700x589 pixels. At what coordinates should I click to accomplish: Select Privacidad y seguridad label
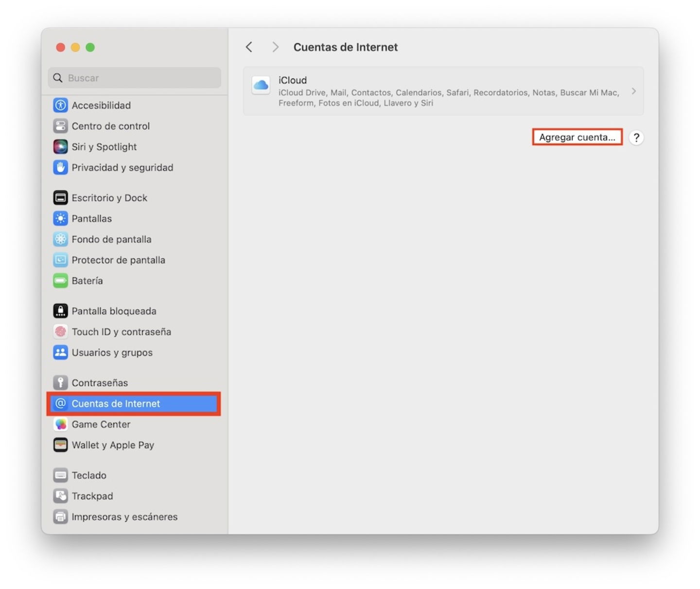pos(122,167)
